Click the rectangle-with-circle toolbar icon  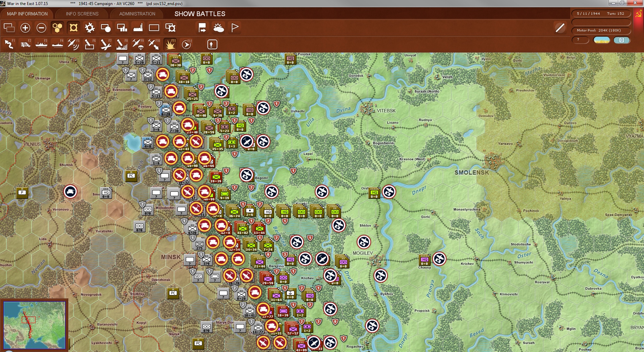[106, 28]
